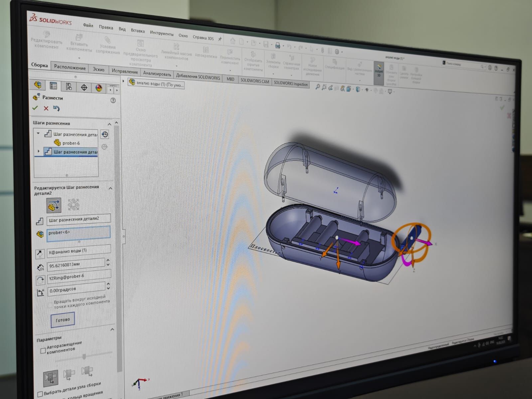This screenshot has height=399, width=532.
Task: Click the Готово button
Action: [63, 320]
